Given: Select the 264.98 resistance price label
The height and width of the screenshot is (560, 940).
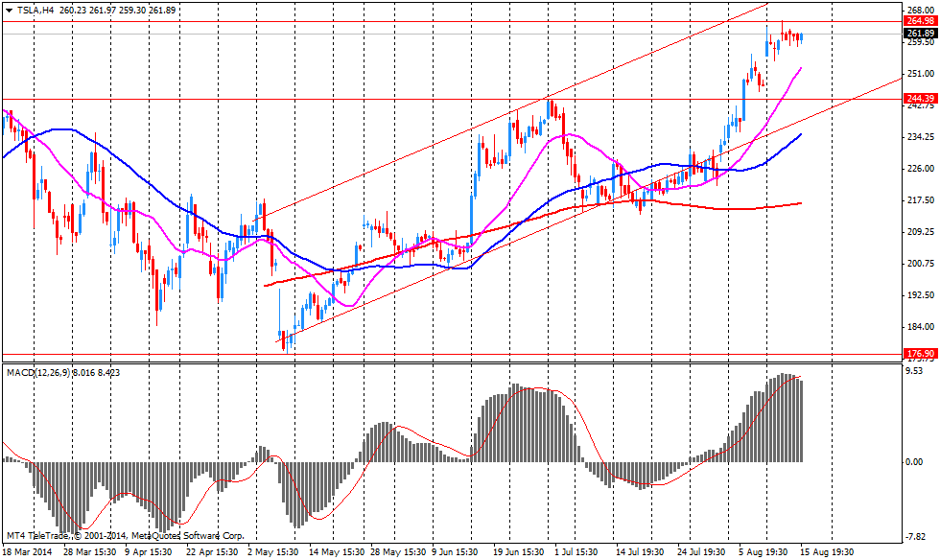Looking at the screenshot, I should pos(921,21).
